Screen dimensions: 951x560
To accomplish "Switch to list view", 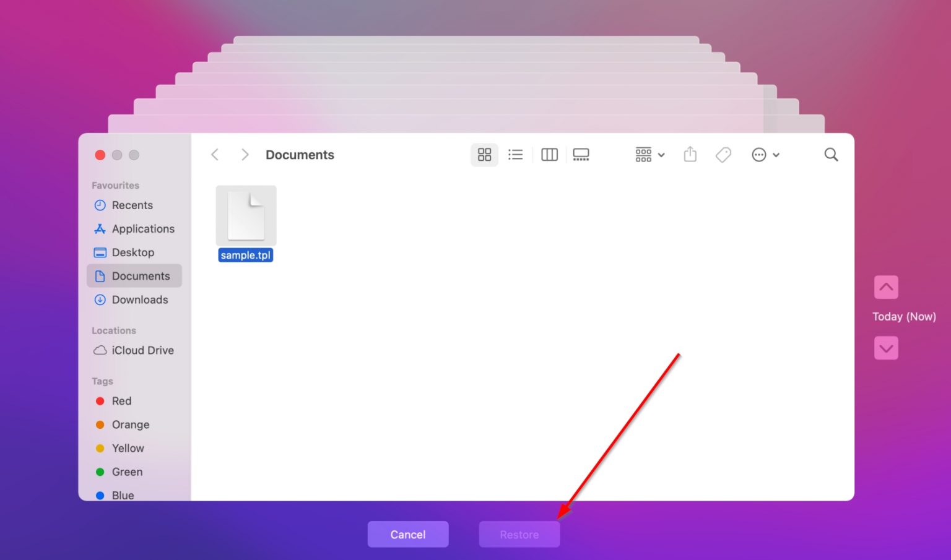I will (x=516, y=154).
